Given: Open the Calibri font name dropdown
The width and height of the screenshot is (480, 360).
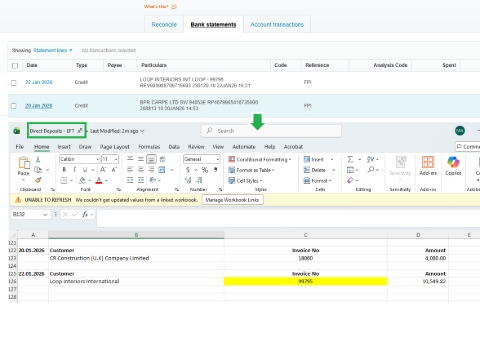Looking at the screenshot, I should point(97,159).
